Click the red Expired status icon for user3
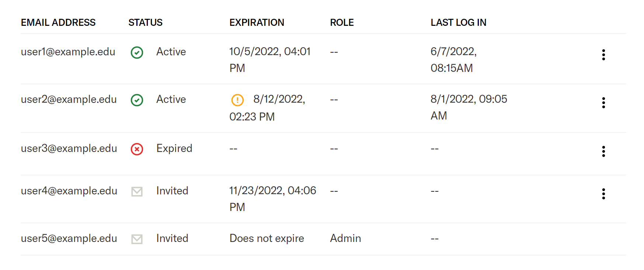Screen dimensions: 644x270 [137, 149]
